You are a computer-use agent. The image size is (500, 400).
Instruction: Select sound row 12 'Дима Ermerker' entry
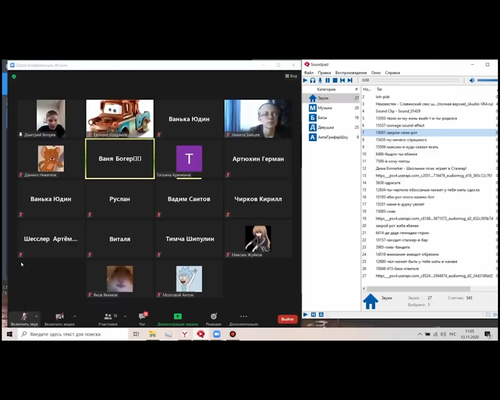click(x=429, y=168)
